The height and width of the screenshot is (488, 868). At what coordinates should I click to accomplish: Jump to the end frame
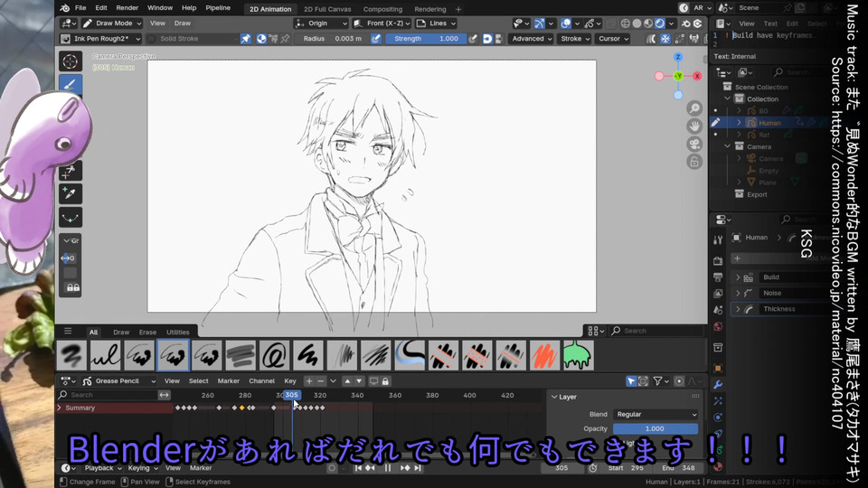419,468
